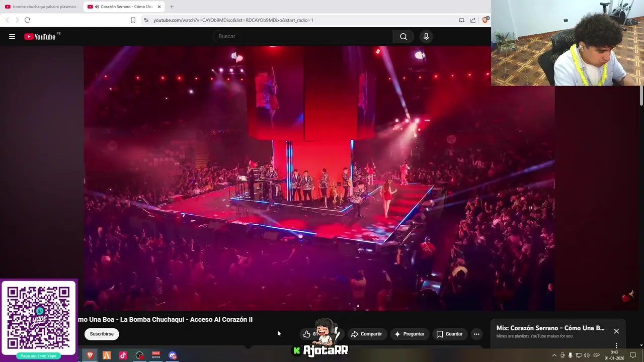The image size is (644, 362).
Task: Click the Mix: Corazón Serrano playlist title
Action: click(550, 328)
